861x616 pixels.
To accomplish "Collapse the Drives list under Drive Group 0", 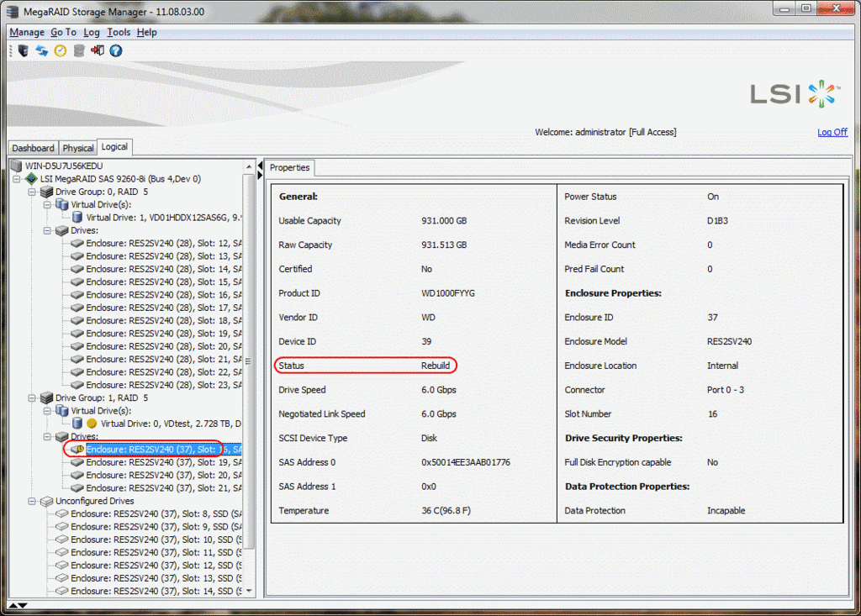I will 47,230.
